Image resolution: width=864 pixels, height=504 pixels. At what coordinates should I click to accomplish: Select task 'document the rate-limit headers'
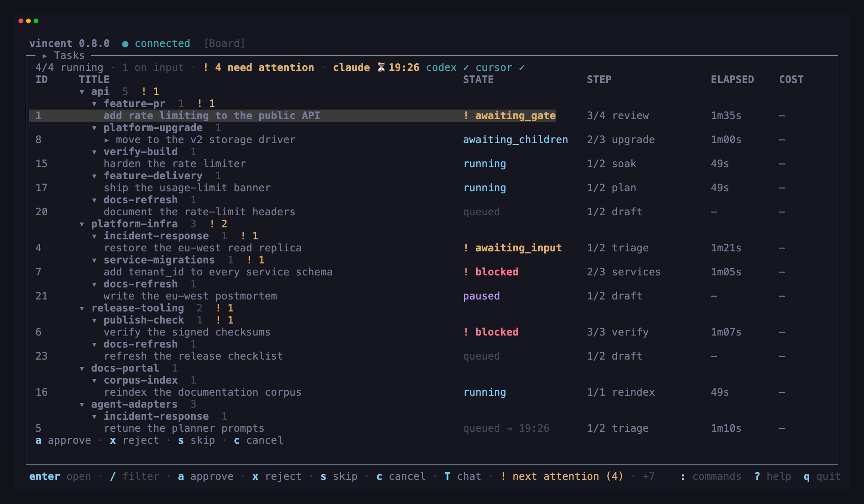point(199,212)
